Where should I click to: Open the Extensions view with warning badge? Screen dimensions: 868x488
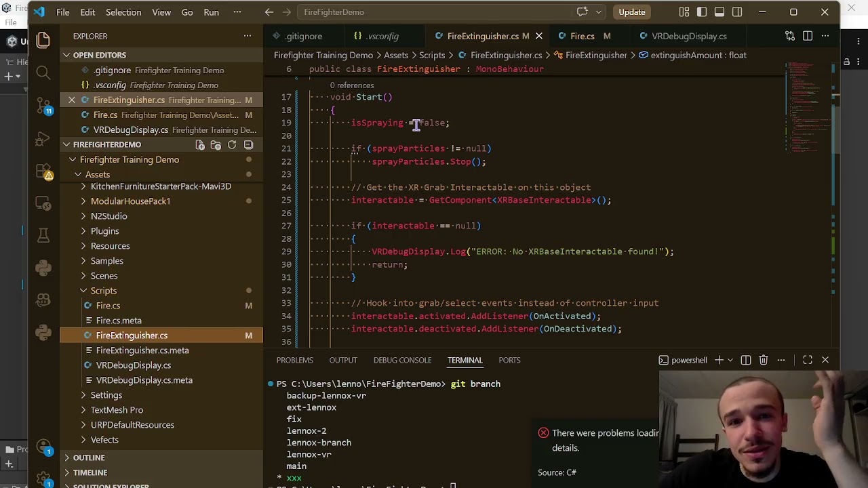(43, 171)
